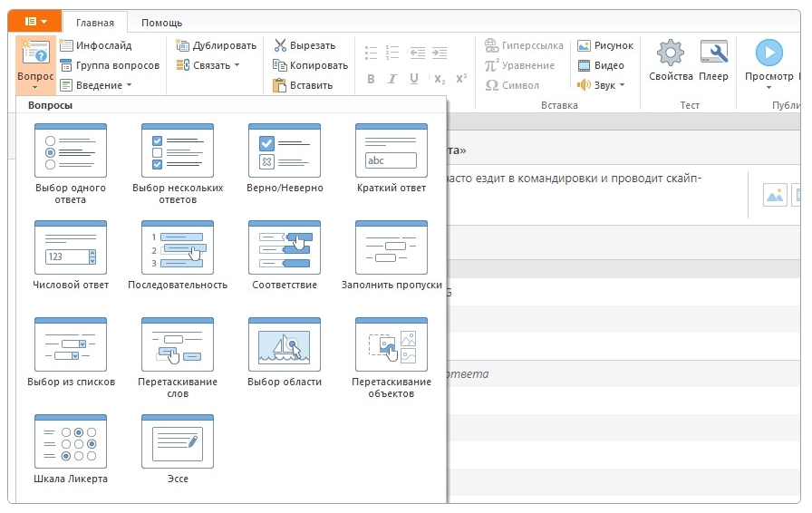Choose the 'Выбор нескольких ответов' question icon
This screenshot has height=513, width=812.
[177, 152]
